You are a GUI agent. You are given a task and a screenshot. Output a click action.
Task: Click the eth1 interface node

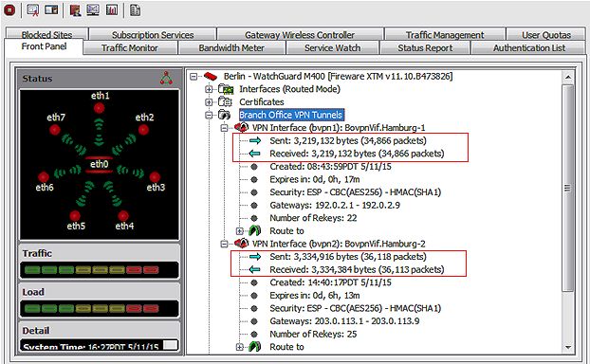(100, 108)
